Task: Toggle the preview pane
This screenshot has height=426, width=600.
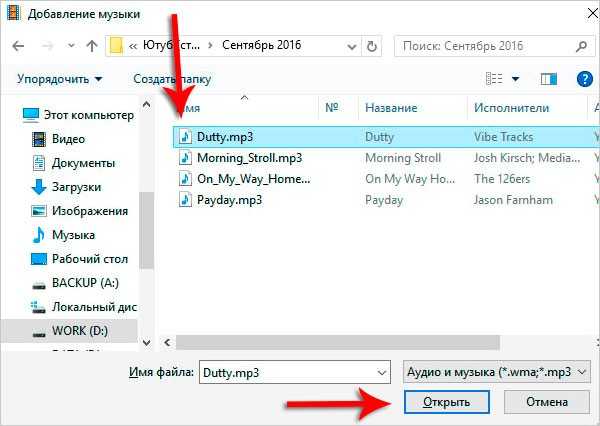Action: click(x=549, y=79)
